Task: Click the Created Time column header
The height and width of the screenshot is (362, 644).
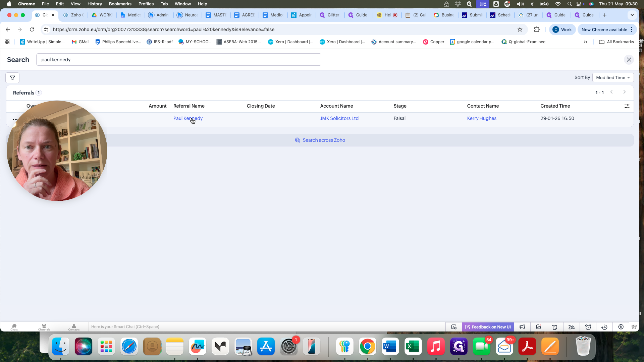Action: point(555,106)
